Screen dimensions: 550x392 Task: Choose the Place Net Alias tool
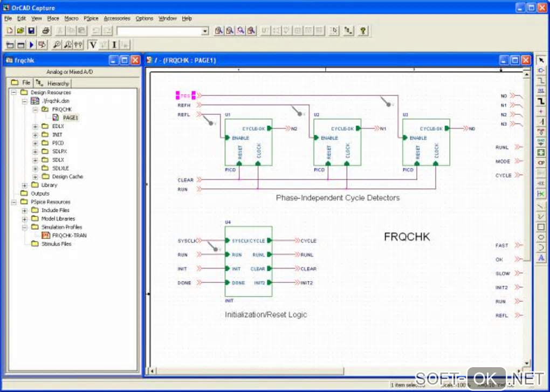pos(541,91)
